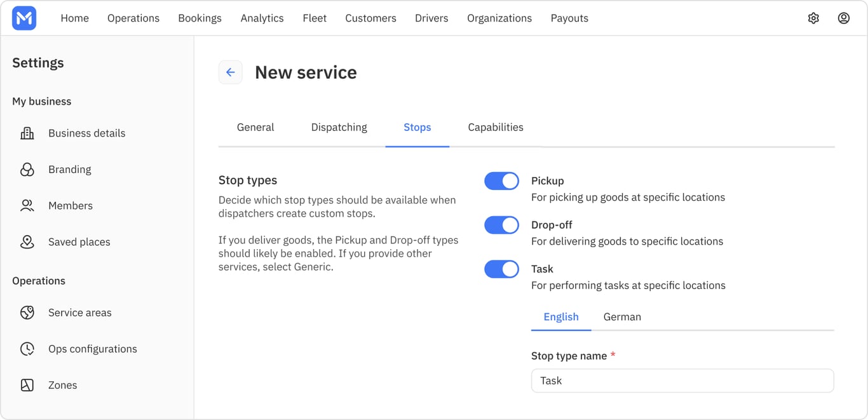Open settings via the gear icon
This screenshot has width=868, height=420.
[813, 18]
